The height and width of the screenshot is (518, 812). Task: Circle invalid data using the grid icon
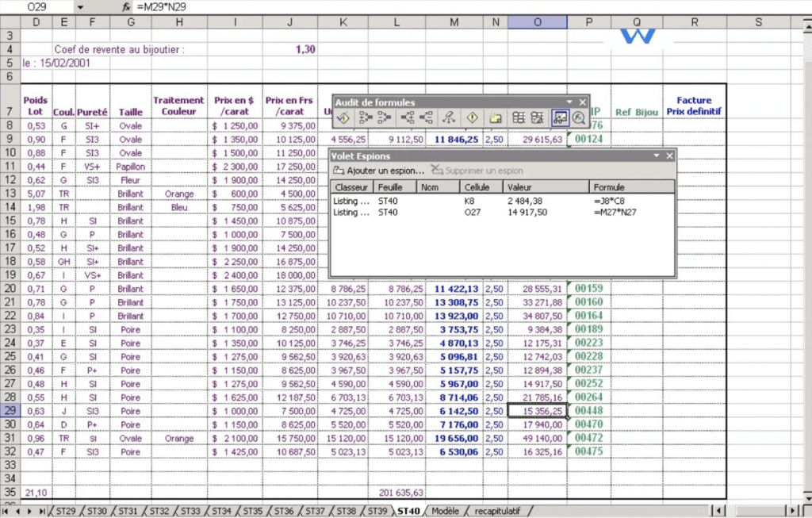click(x=520, y=117)
